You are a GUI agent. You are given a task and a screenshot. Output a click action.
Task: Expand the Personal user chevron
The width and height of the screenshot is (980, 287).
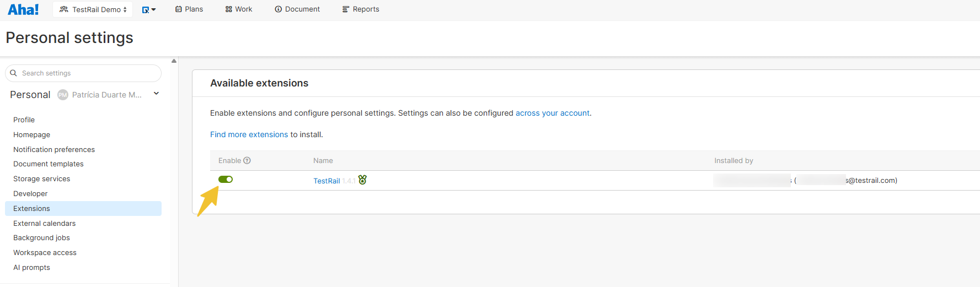pos(156,94)
